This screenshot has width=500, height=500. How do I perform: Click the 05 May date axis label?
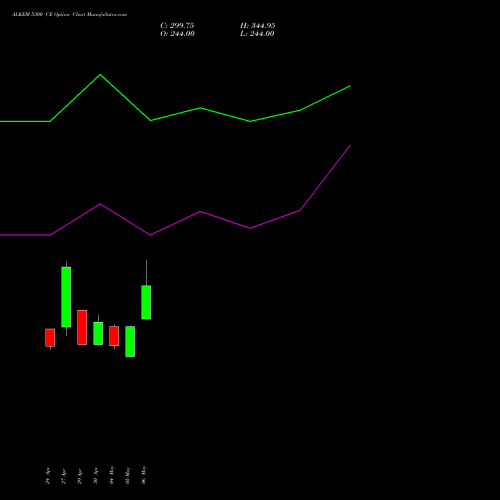(x=128, y=475)
